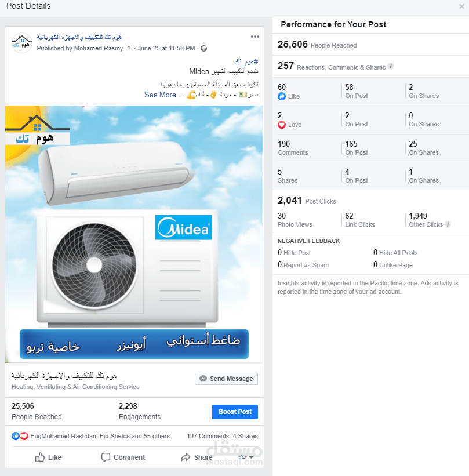Screen dimensions: 469x476
Task: Open the 107 Comments link
Action: [x=208, y=436]
